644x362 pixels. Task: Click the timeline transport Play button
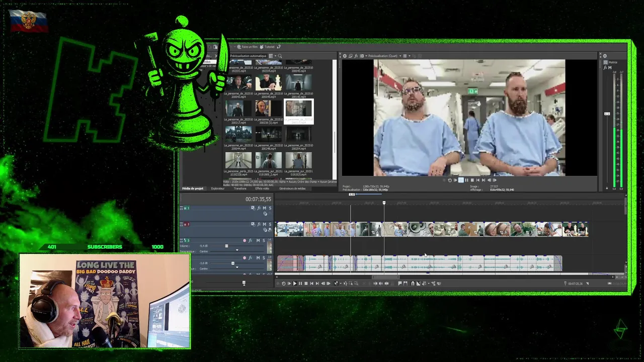click(295, 283)
